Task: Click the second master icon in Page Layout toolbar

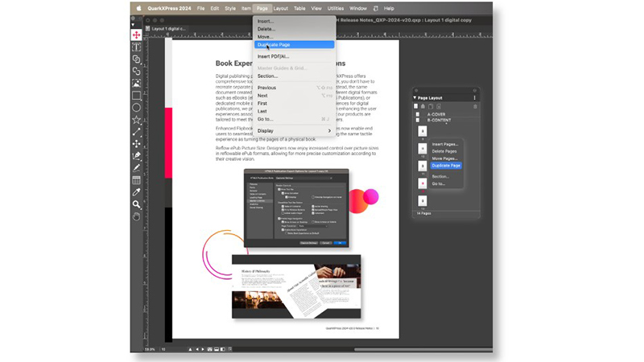Action: click(423, 106)
